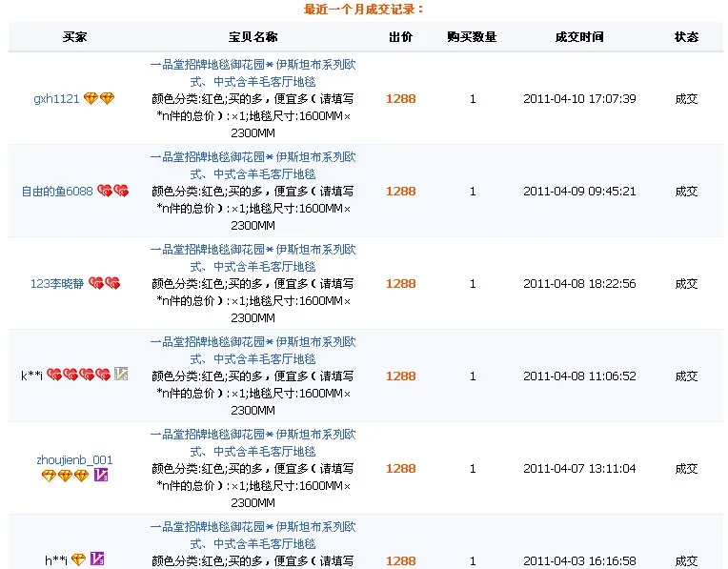Click the 宝贝名称 column header
The image size is (728, 569).
pos(253,37)
